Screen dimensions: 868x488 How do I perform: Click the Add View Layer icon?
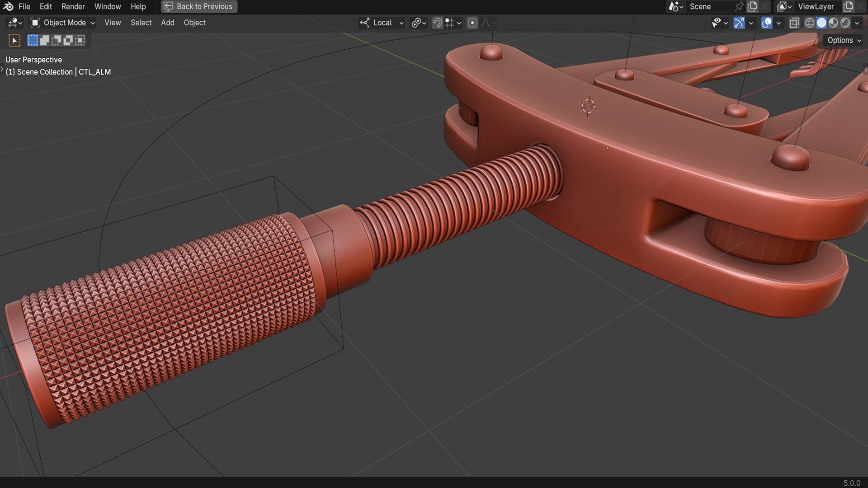pos(848,6)
